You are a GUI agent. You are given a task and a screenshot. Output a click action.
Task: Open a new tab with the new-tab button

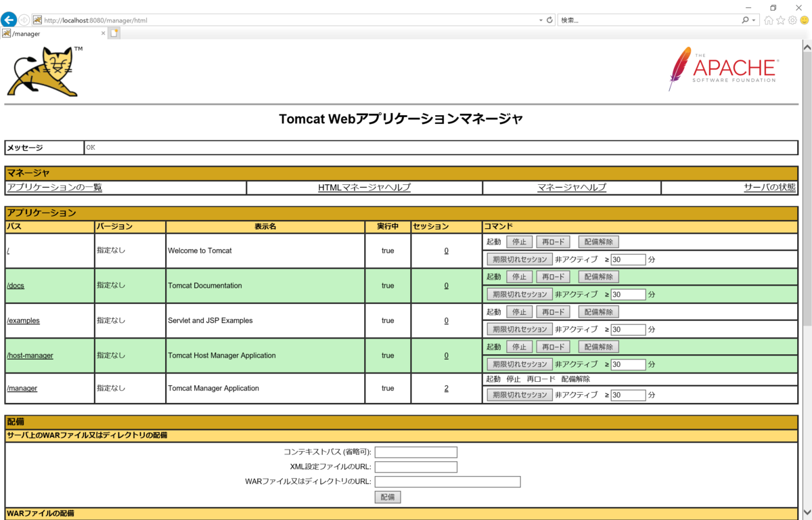(x=114, y=33)
